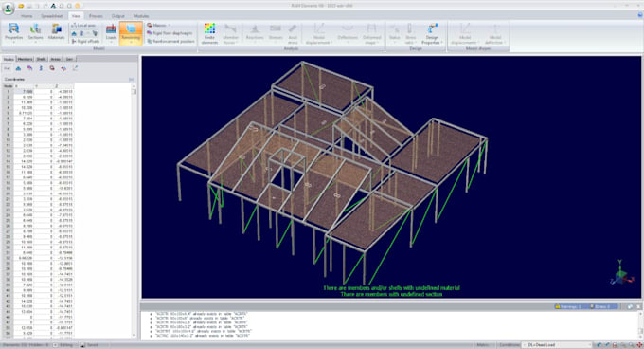This screenshot has height=349, width=644.
Task: Click the blue house icon in Nodes toolbar
Action: (18, 68)
